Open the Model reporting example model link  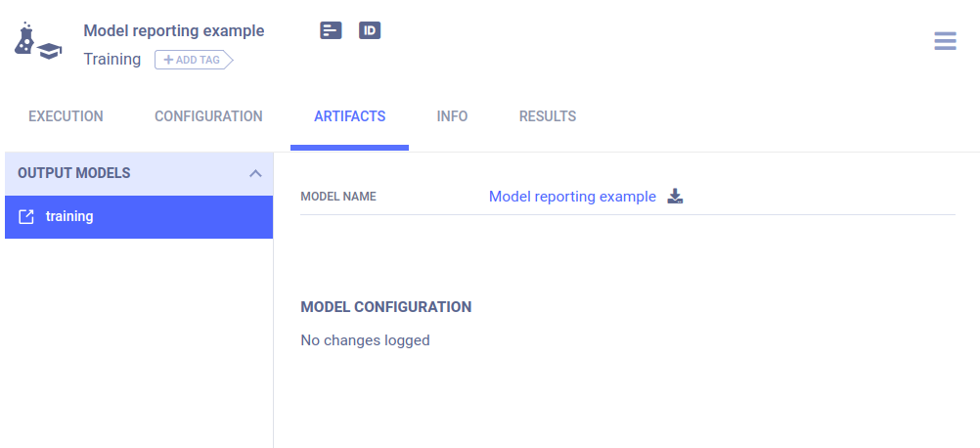572,197
